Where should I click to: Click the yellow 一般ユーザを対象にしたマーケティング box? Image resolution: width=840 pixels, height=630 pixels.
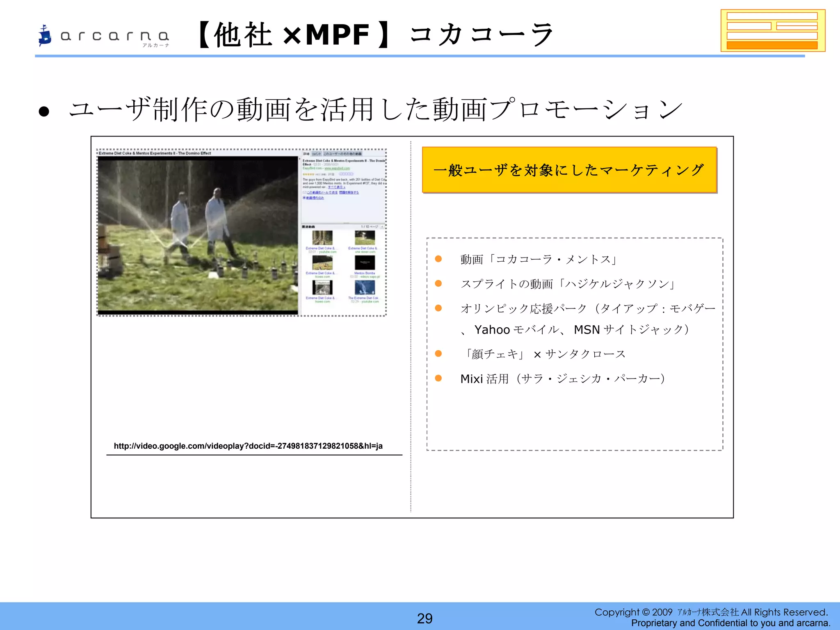569,170
